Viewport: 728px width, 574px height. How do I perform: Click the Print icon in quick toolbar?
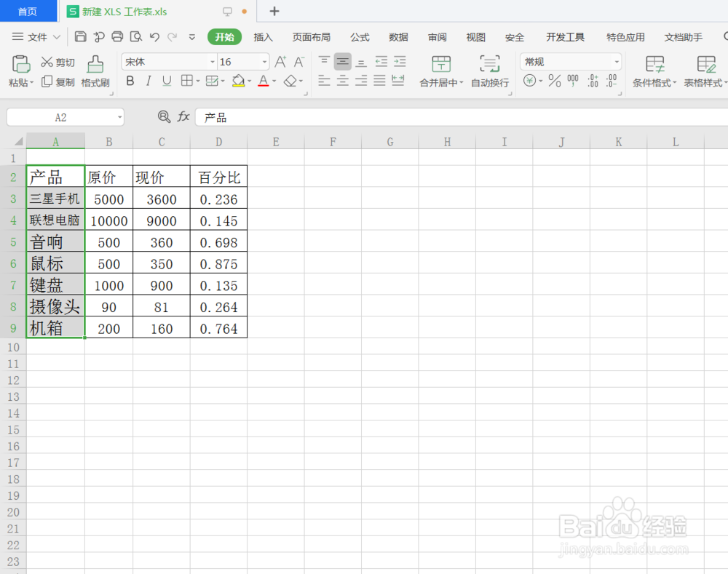click(x=117, y=36)
